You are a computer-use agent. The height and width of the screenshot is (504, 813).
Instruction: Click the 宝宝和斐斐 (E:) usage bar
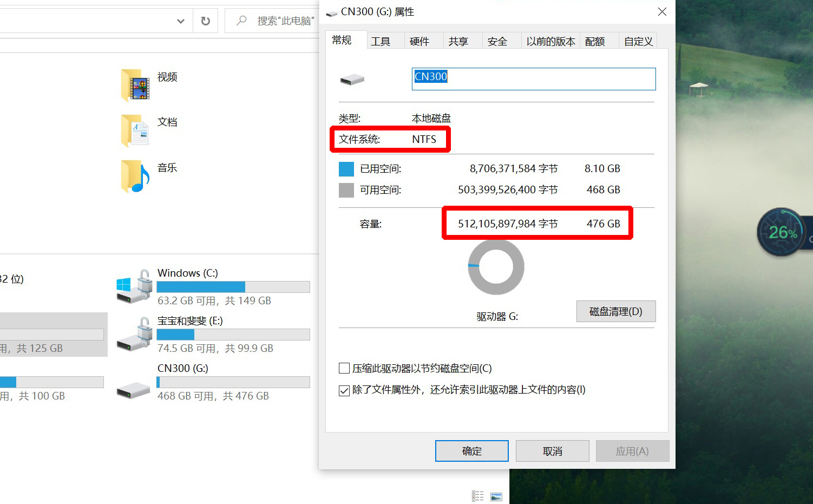coord(233,335)
